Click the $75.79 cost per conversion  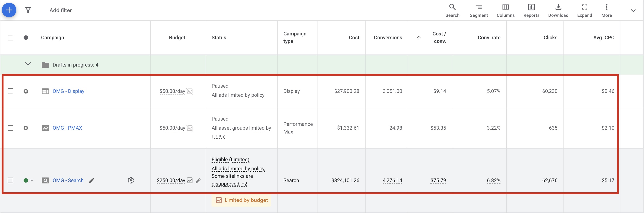pos(438,180)
